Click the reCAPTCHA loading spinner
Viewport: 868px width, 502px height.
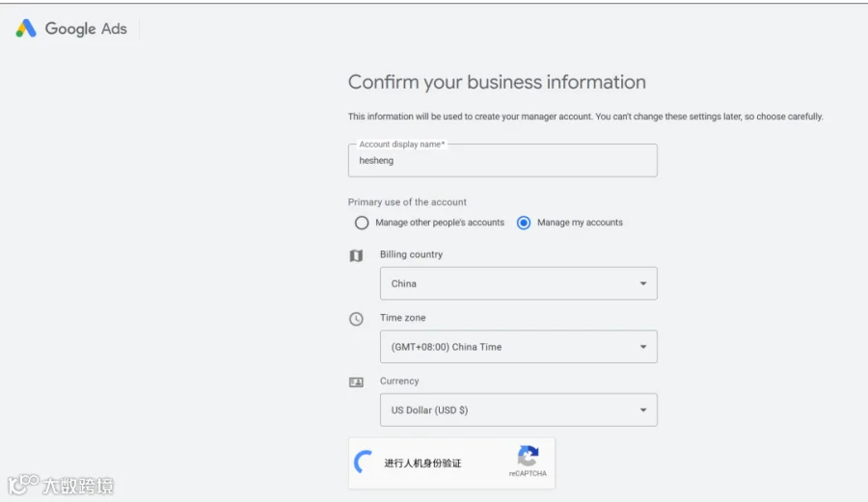[x=364, y=462]
